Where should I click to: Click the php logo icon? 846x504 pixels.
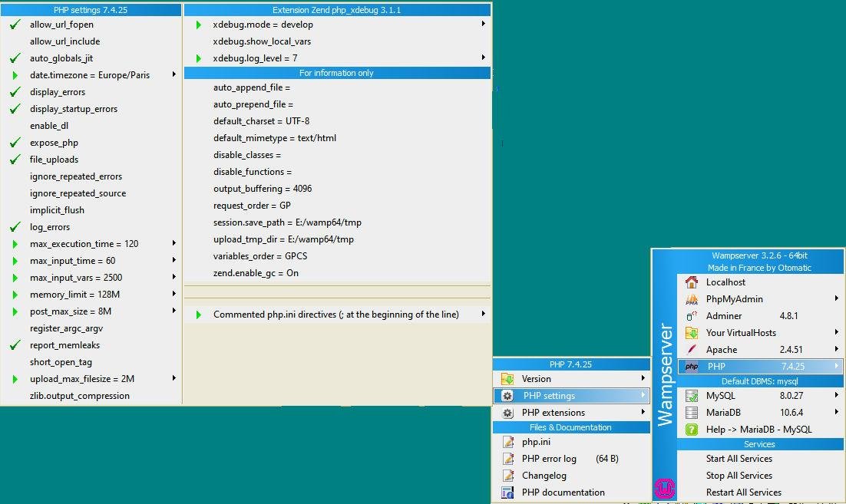[x=691, y=367]
